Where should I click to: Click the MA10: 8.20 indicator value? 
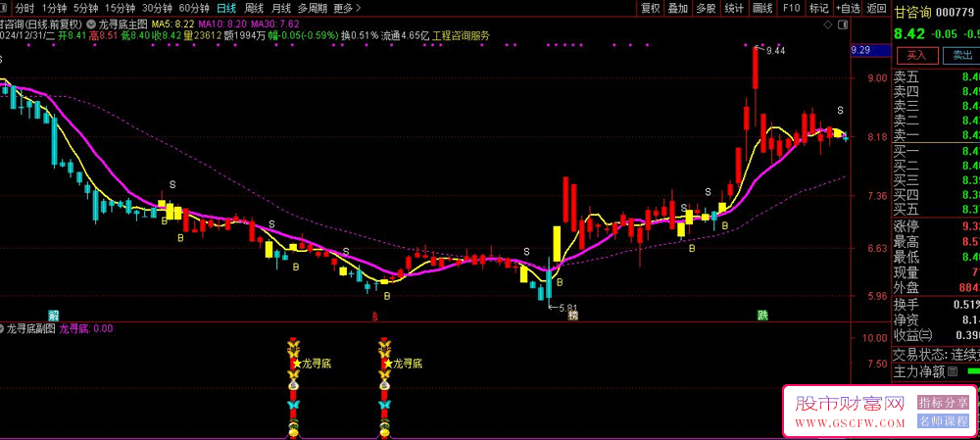click(220, 24)
